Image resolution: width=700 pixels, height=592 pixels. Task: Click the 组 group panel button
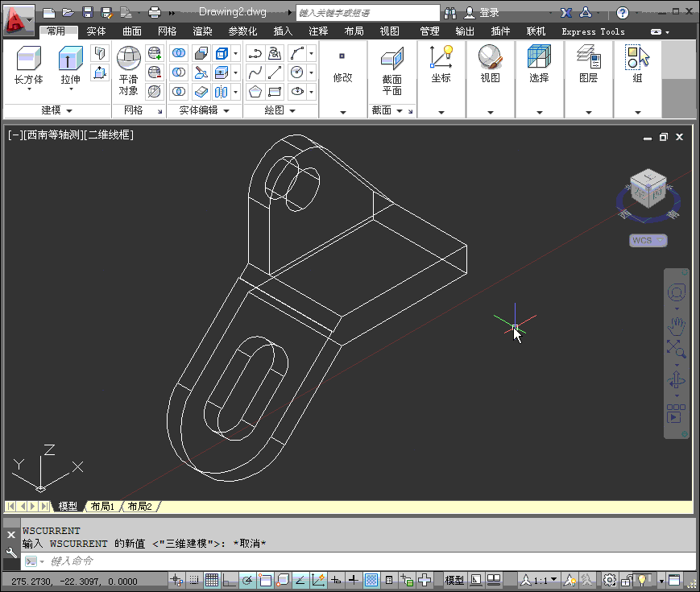[x=637, y=64]
